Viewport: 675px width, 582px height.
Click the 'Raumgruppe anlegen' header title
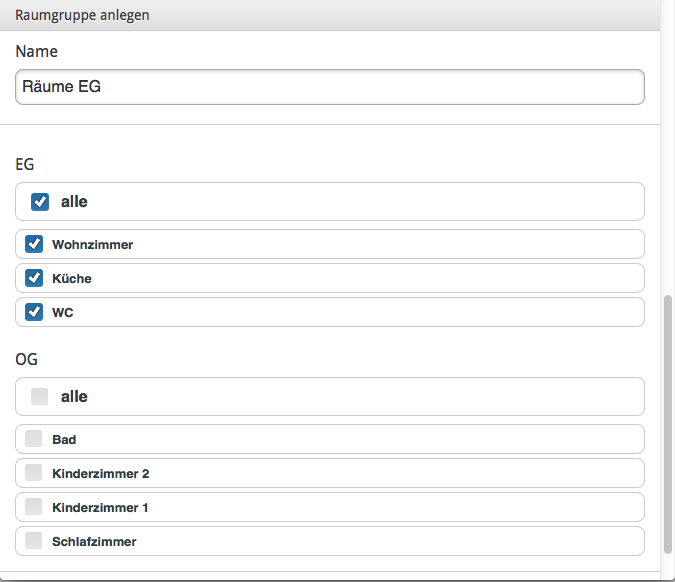point(82,15)
